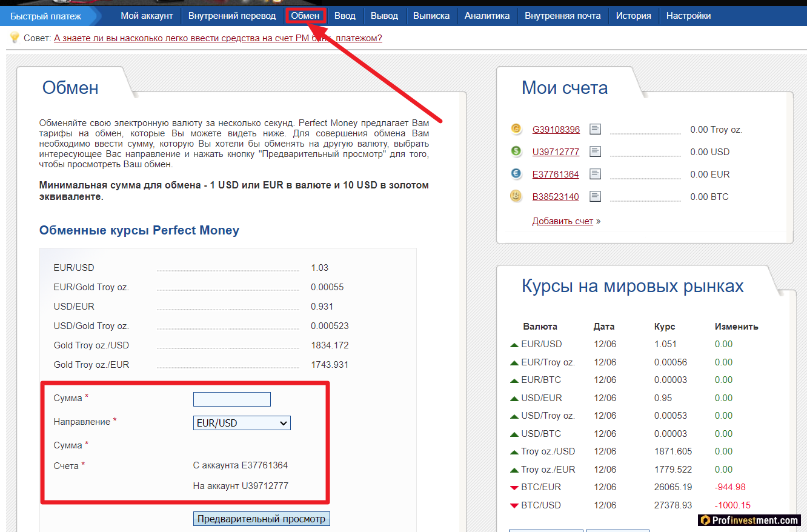View statement icon for B38523140

(x=596, y=196)
